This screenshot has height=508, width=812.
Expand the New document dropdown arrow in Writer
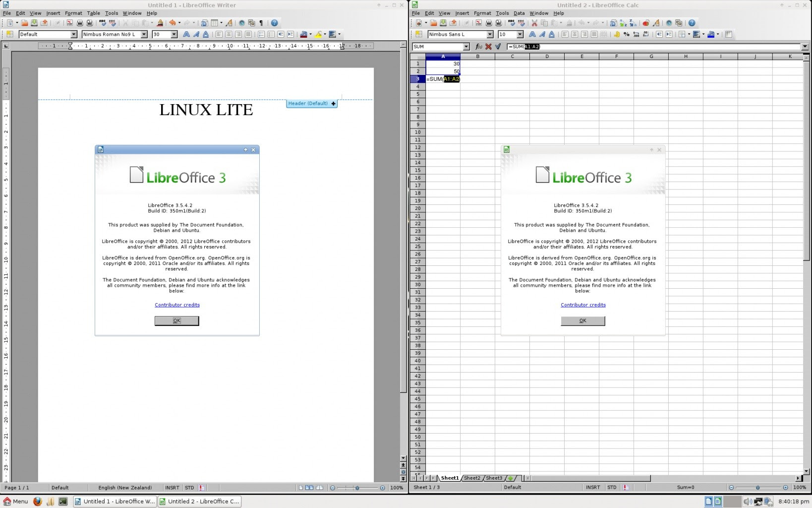coord(17,23)
